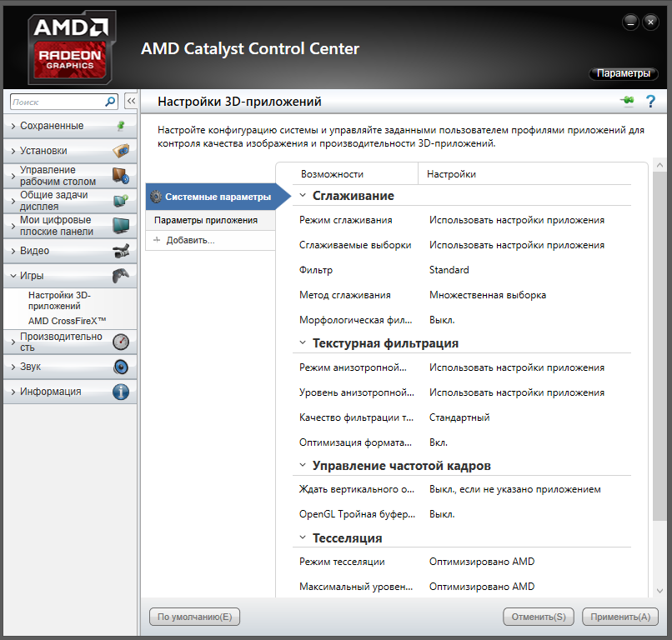The image size is (672, 640).
Task: Click Добавить... to add profile
Action: pos(190,240)
